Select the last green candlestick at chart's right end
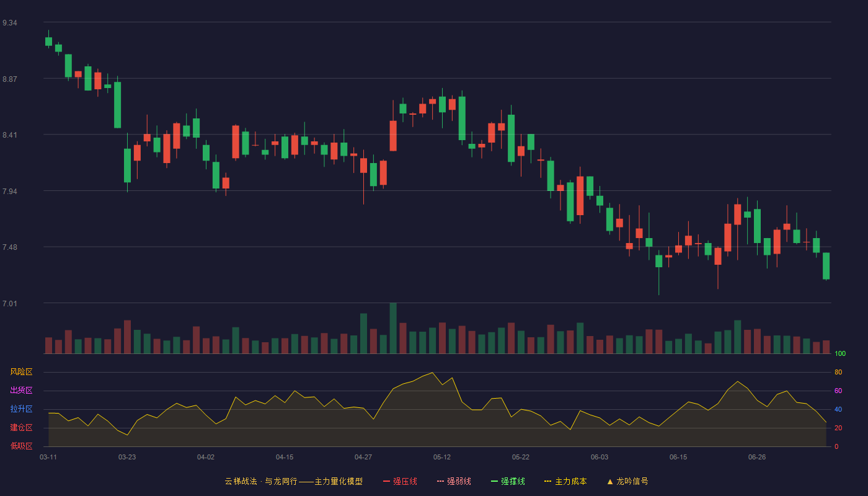 pyautogui.click(x=826, y=266)
